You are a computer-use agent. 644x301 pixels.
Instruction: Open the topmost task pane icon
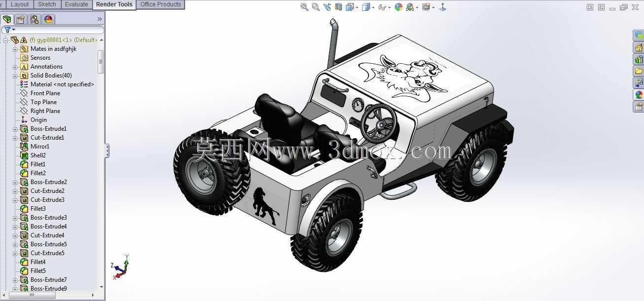[639, 36]
